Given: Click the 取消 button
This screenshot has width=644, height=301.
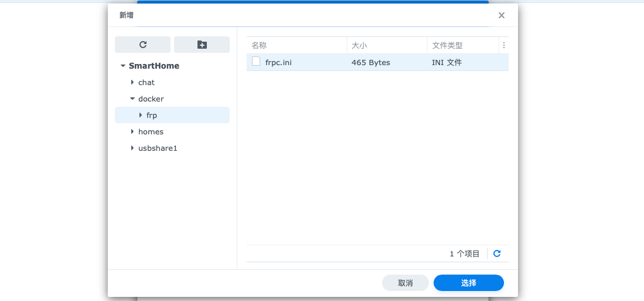Looking at the screenshot, I should pyautogui.click(x=405, y=283).
